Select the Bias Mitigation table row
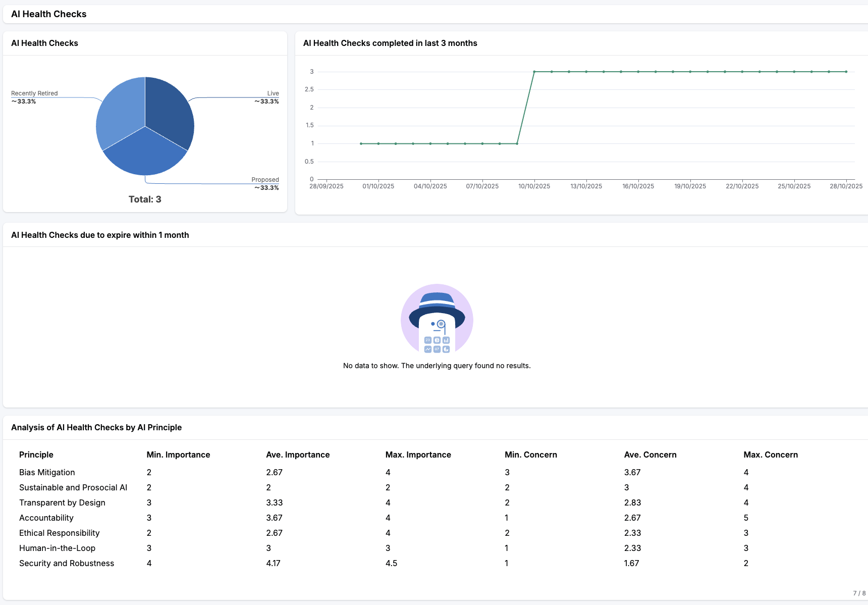The height and width of the screenshot is (605, 868). coord(48,472)
